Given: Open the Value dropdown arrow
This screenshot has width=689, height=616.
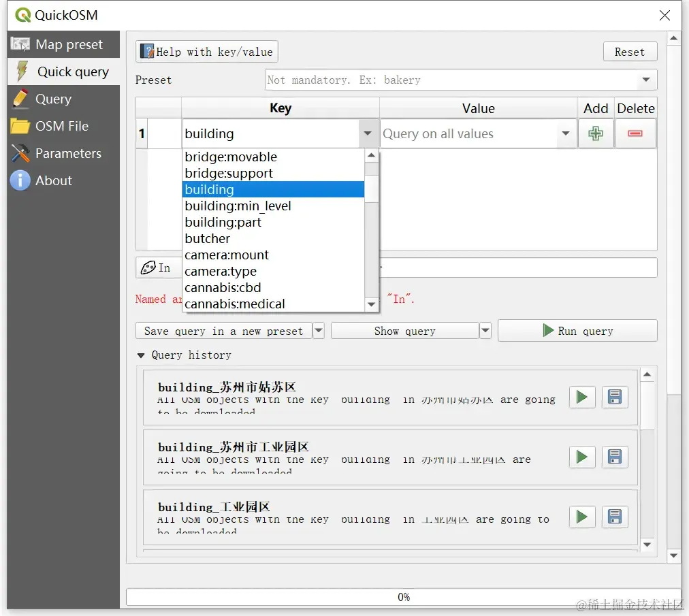Looking at the screenshot, I should pos(566,133).
